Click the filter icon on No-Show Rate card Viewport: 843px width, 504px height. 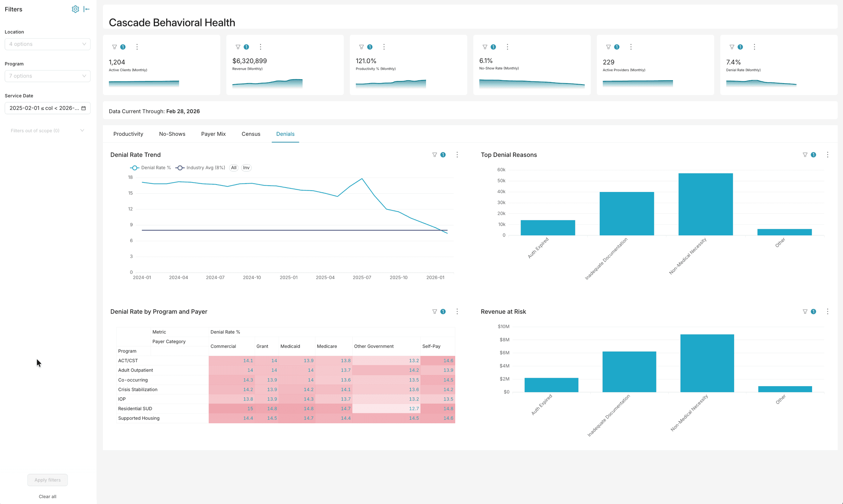[484, 47]
